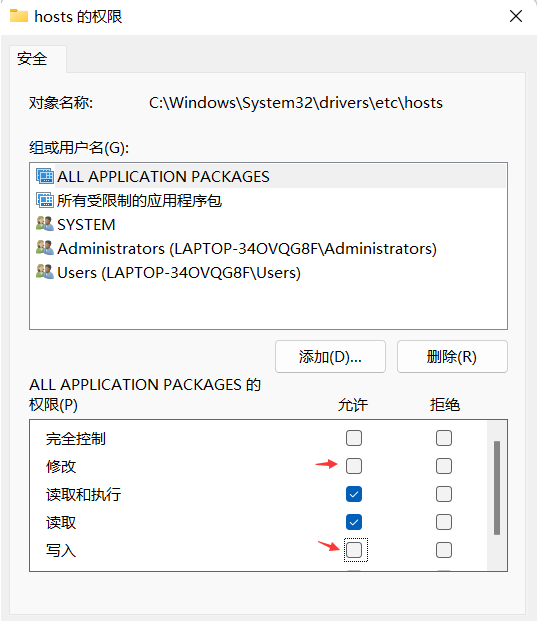Check Deny for 读取
537x621 pixels.
[444, 522]
